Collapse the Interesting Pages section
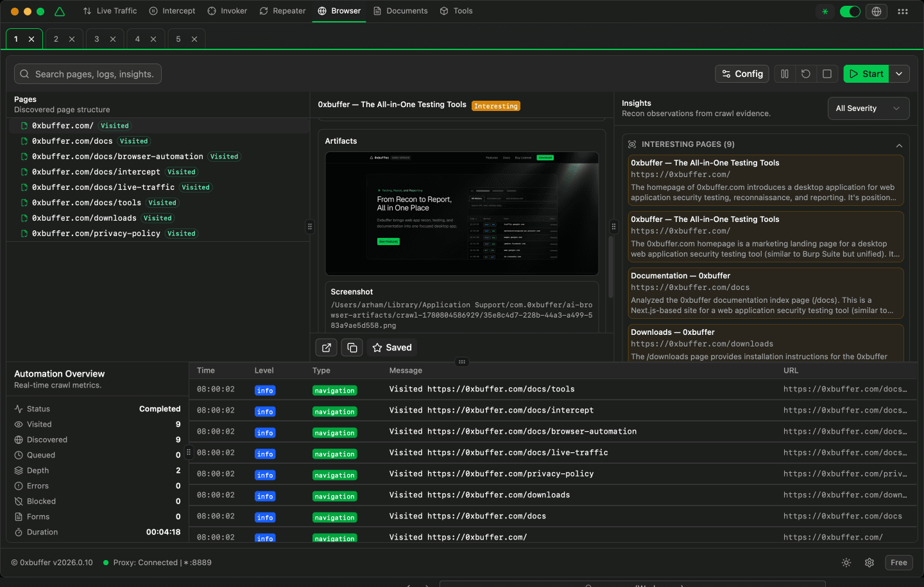 coord(899,145)
